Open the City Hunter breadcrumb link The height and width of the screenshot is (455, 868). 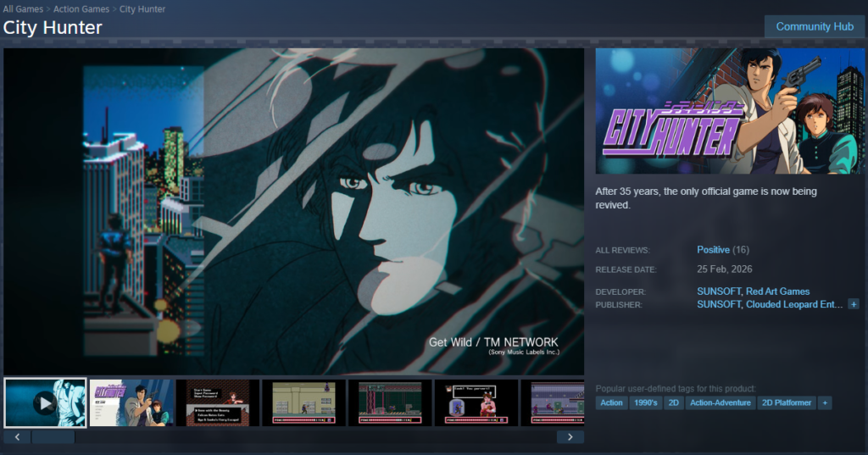142,8
